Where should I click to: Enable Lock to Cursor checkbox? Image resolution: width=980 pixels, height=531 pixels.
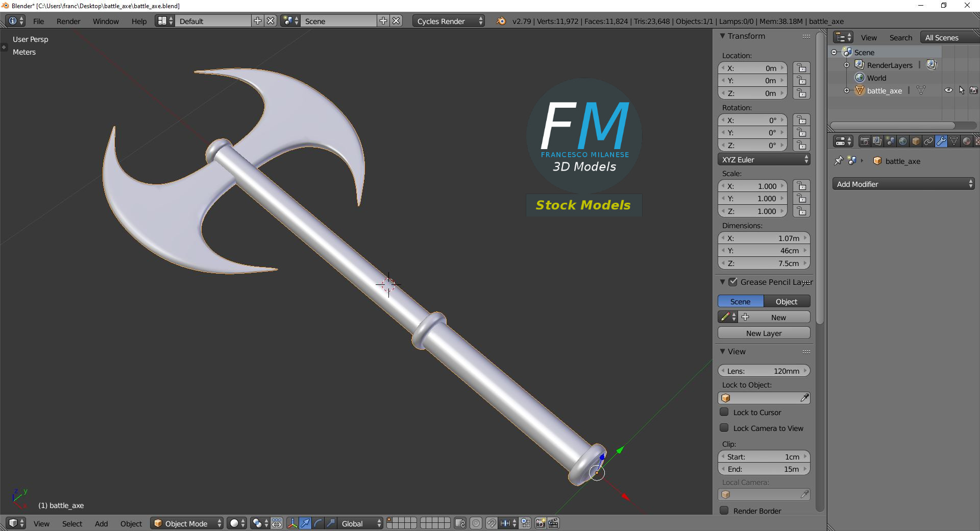point(724,412)
